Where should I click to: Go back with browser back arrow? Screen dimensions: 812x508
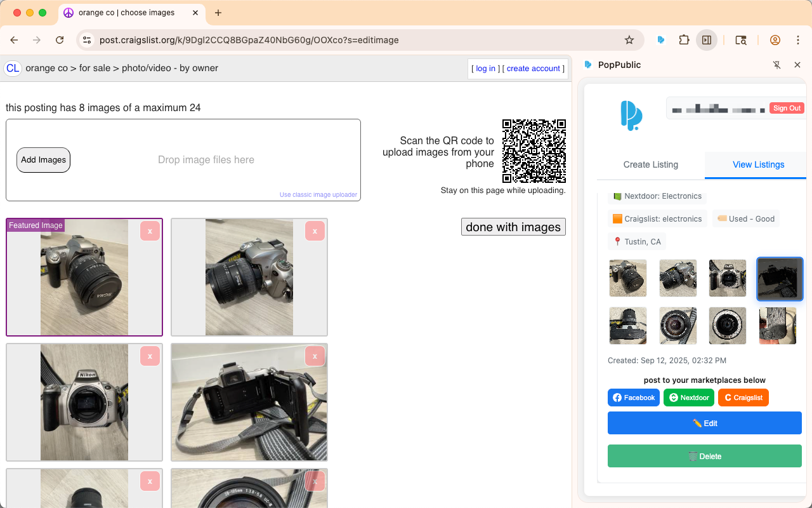click(x=14, y=40)
